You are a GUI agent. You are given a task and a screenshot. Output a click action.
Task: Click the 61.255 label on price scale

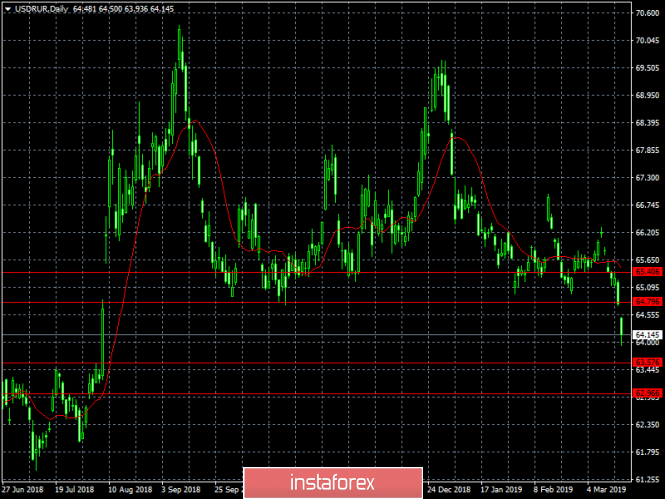pos(648,479)
